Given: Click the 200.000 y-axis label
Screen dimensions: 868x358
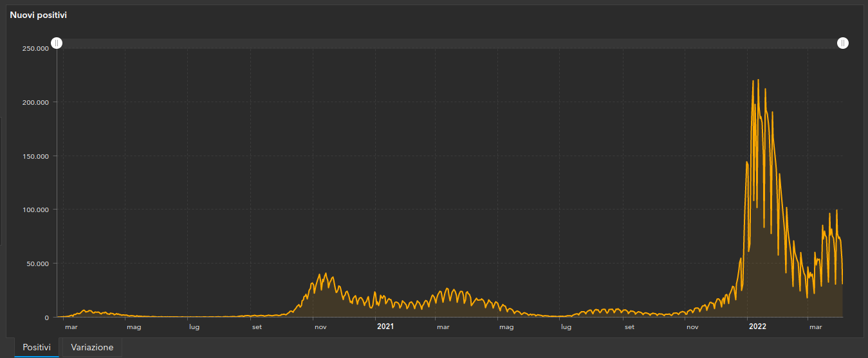Looking at the screenshot, I should [36, 102].
